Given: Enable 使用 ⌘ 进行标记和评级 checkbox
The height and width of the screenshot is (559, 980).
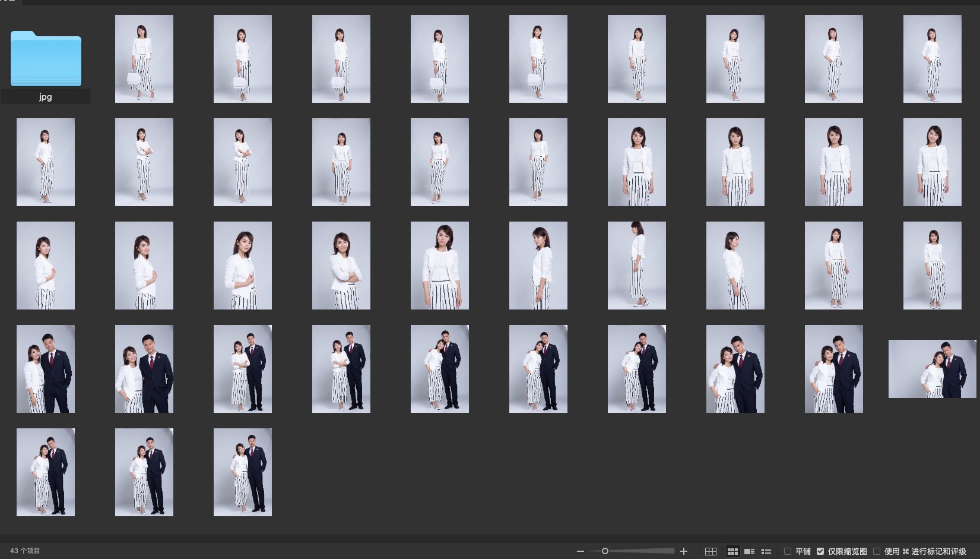Looking at the screenshot, I should [x=877, y=551].
